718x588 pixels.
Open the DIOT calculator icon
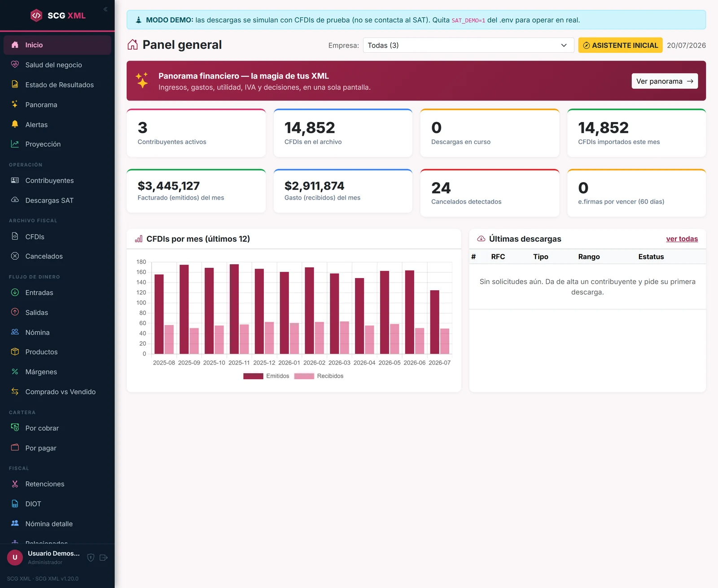coord(15,504)
